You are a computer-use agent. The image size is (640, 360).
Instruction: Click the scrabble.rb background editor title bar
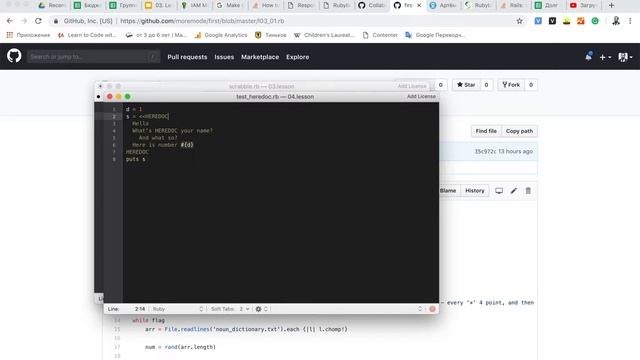coord(261,86)
